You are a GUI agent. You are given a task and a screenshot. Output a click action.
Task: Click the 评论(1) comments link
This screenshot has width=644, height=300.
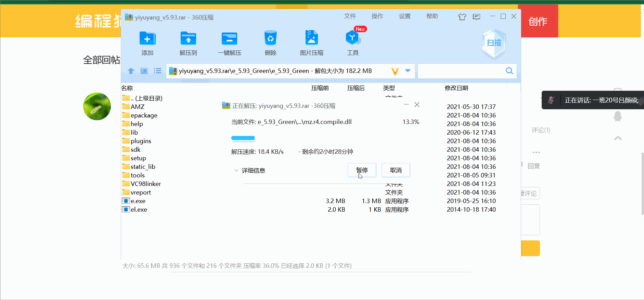click(x=541, y=130)
